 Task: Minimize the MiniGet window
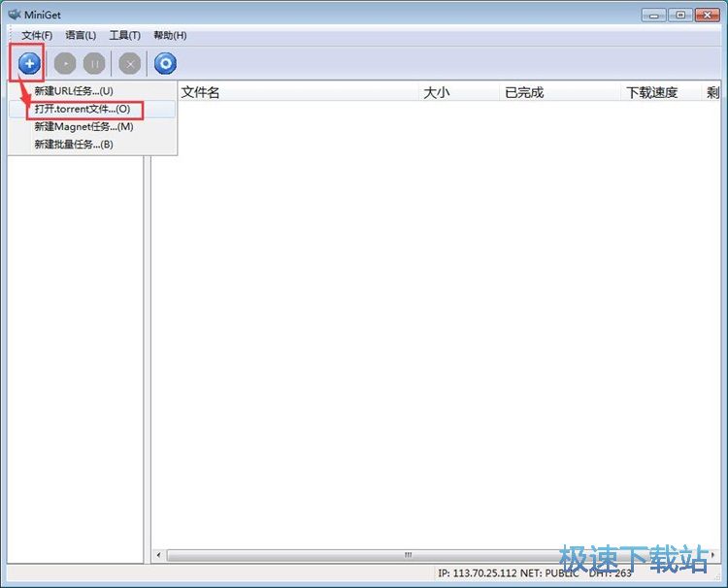tap(653, 16)
